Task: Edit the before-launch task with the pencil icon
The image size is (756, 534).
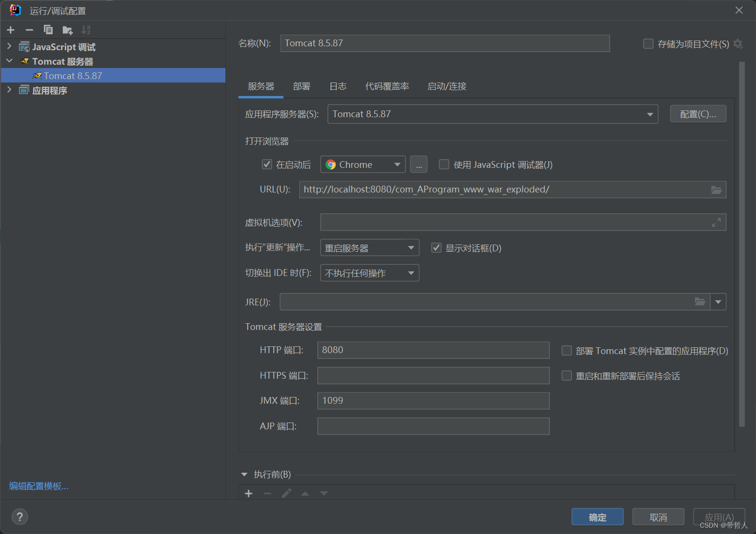Action: [286, 493]
